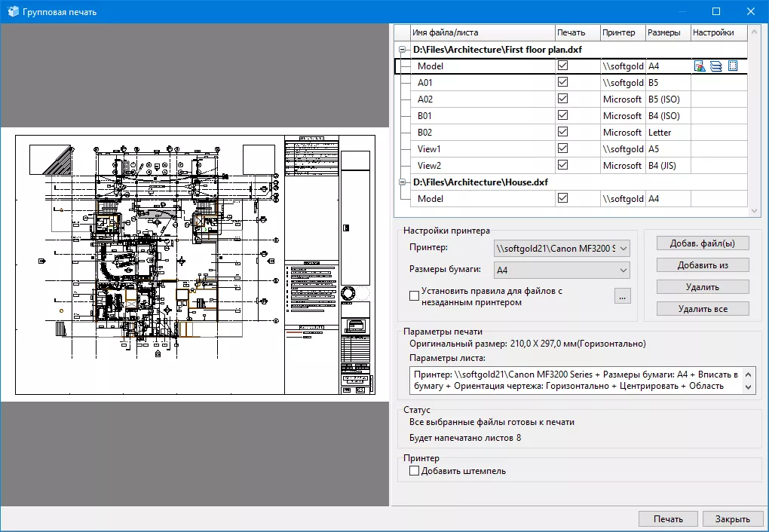The height and width of the screenshot is (532, 769).
Task: Check rules for files with unassigned printer
Action: 414,295
